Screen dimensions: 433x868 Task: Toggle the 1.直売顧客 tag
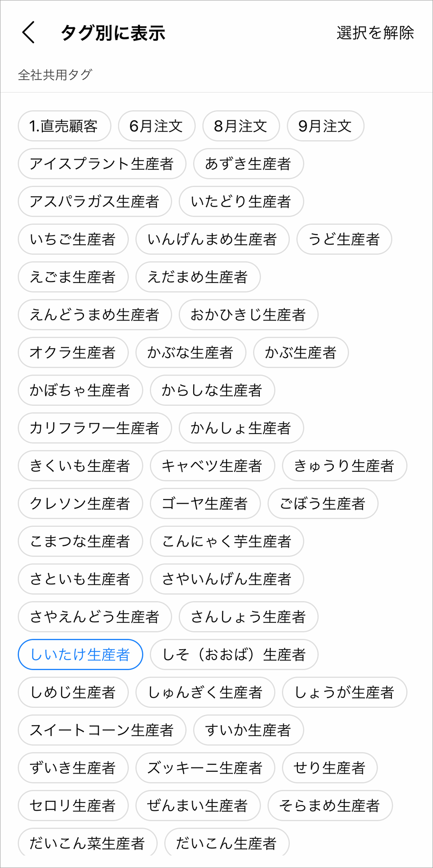tap(64, 126)
